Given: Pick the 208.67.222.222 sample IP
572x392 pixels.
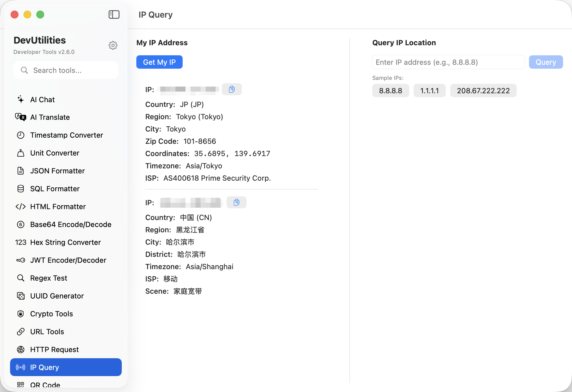Looking at the screenshot, I should tap(483, 91).
